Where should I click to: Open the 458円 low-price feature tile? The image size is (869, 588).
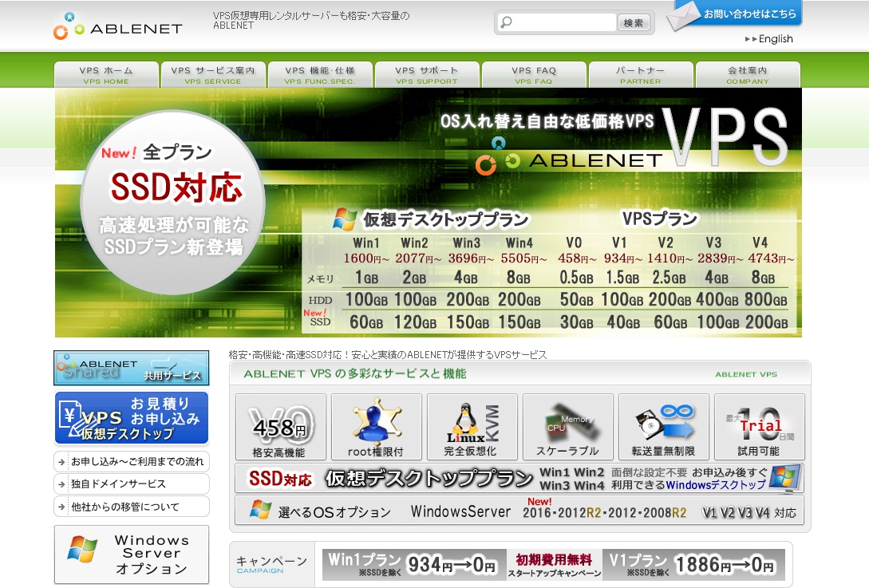pyautogui.click(x=280, y=427)
